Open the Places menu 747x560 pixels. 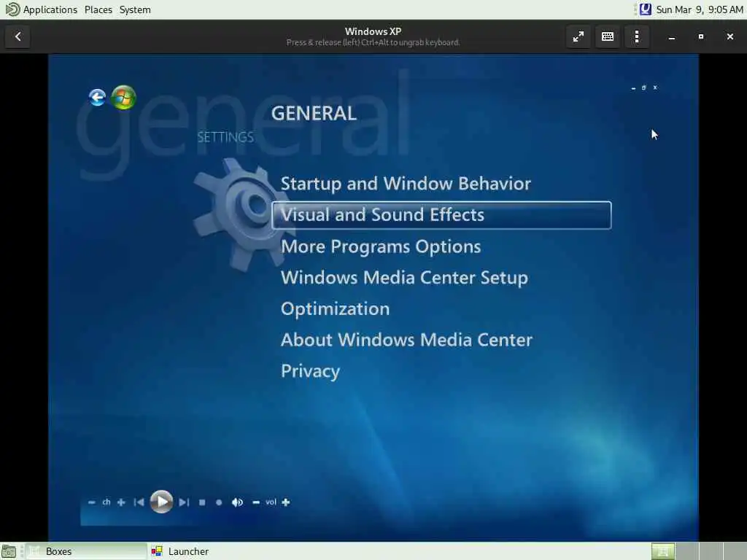coord(98,9)
